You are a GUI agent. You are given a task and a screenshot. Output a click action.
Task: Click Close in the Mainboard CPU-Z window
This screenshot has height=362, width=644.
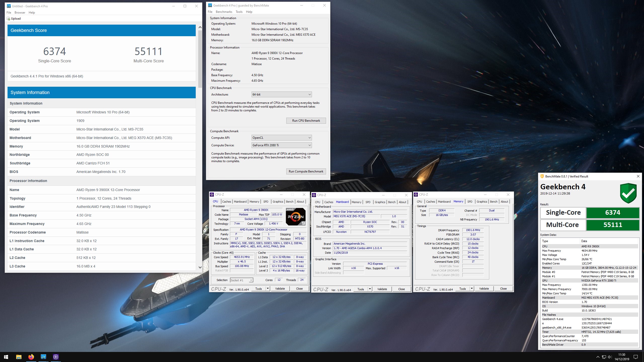401,289
